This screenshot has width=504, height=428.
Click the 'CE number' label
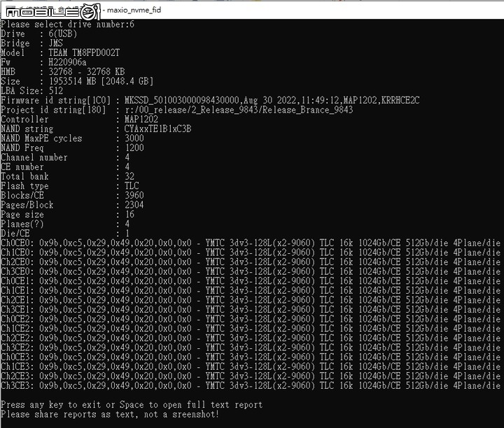pyautogui.click(x=22, y=167)
